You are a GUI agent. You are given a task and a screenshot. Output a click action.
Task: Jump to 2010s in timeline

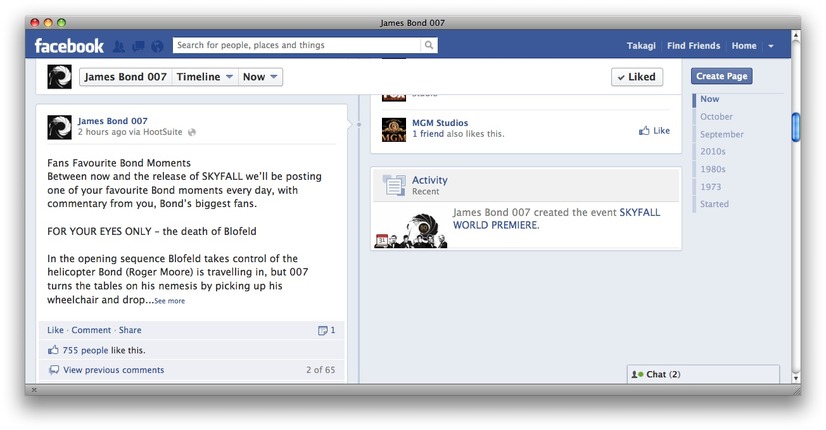click(713, 151)
